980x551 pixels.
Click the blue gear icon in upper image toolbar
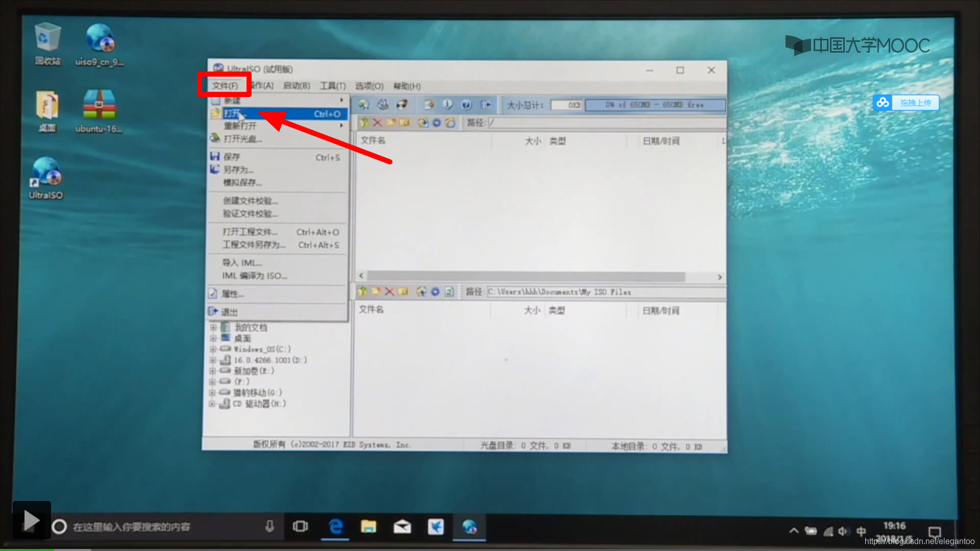point(436,123)
